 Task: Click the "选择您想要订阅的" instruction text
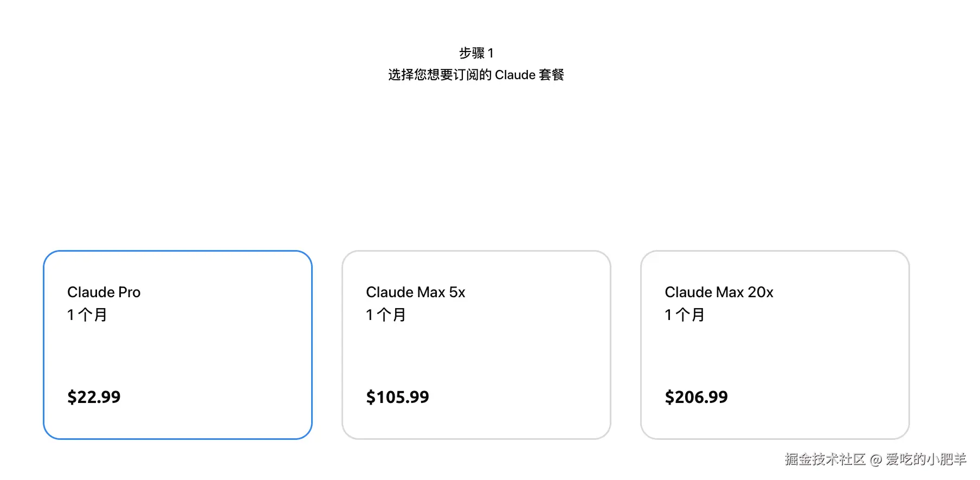tap(440, 75)
